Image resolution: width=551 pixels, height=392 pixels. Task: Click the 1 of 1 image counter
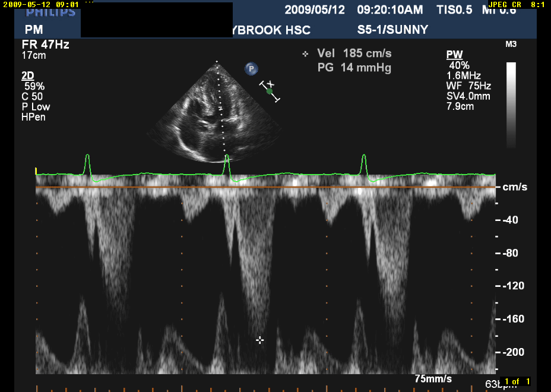click(x=517, y=381)
